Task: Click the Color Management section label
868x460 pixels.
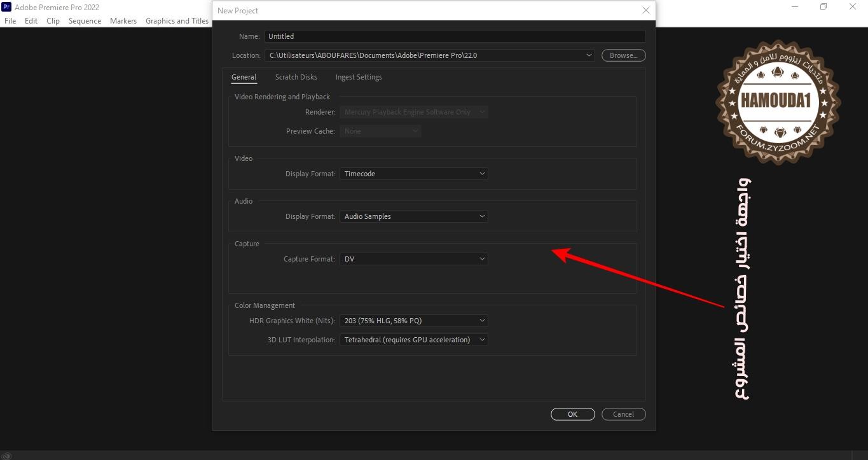Action: (265, 305)
